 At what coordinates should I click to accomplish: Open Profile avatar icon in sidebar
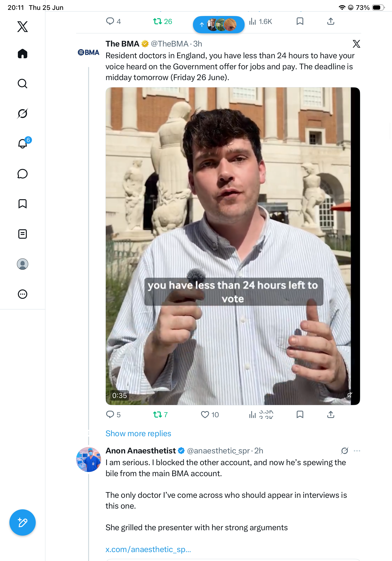[x=23, y=264]
